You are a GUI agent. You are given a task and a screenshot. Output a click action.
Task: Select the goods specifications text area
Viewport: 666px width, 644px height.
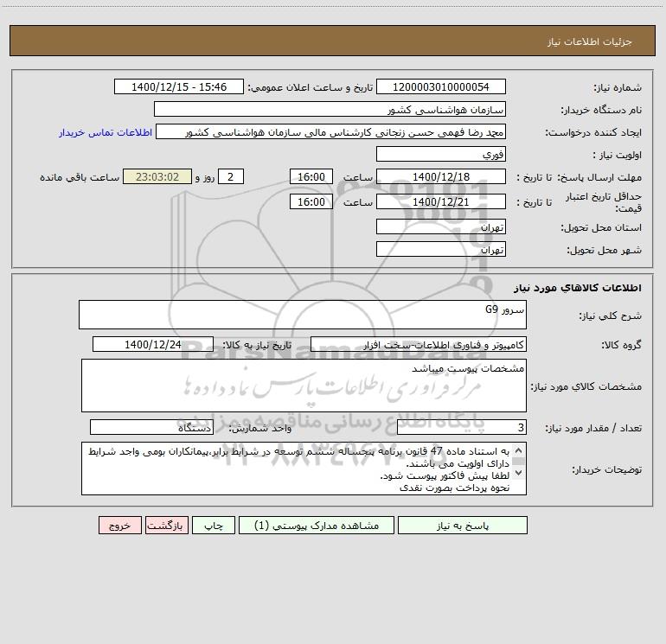304,386
